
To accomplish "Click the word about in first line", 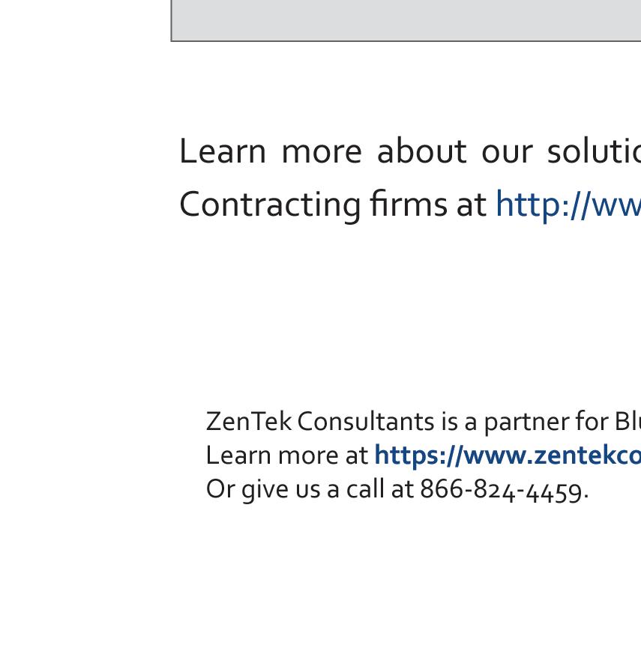I will 421,151.
